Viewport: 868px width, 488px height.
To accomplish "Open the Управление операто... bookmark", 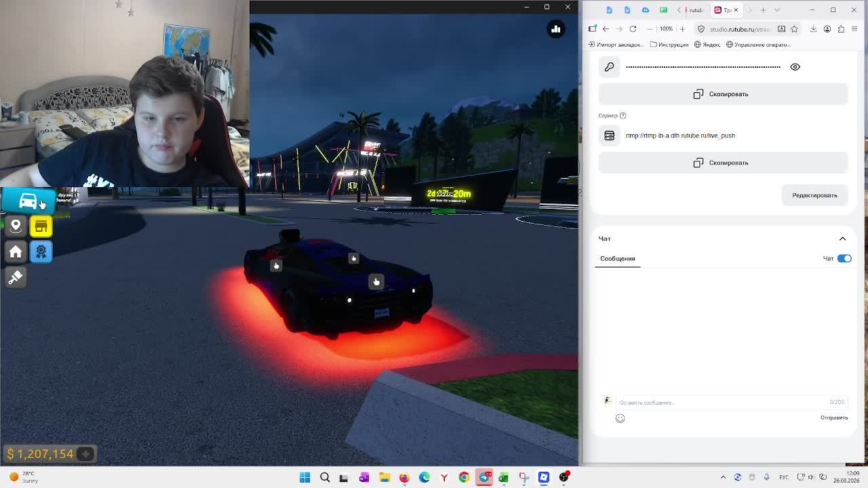I will click(x=758, y=45).
